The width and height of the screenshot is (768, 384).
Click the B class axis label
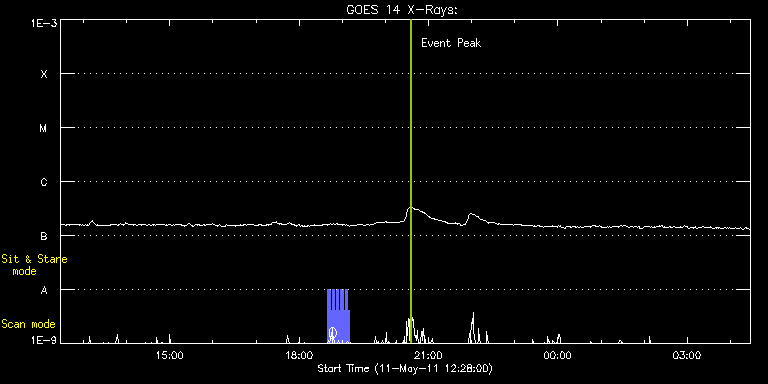(44, 236)
